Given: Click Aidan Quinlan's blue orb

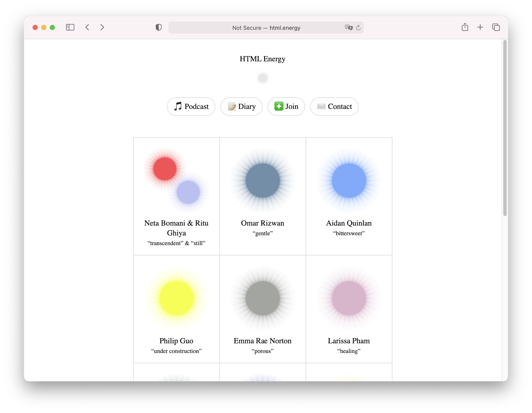Looking at the screenshot, I should tap(349, 181).
